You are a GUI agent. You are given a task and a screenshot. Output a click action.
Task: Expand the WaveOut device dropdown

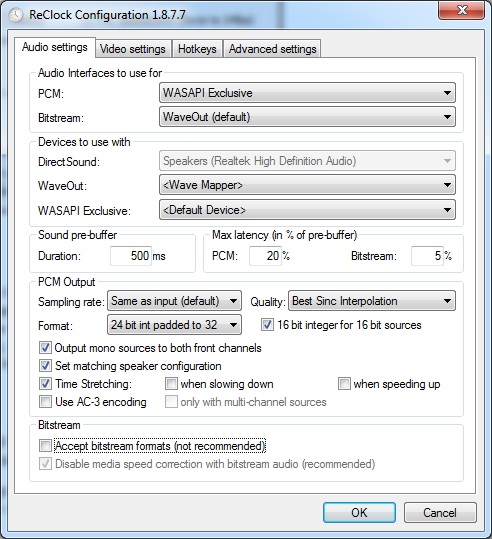click(x=307, y=185)
